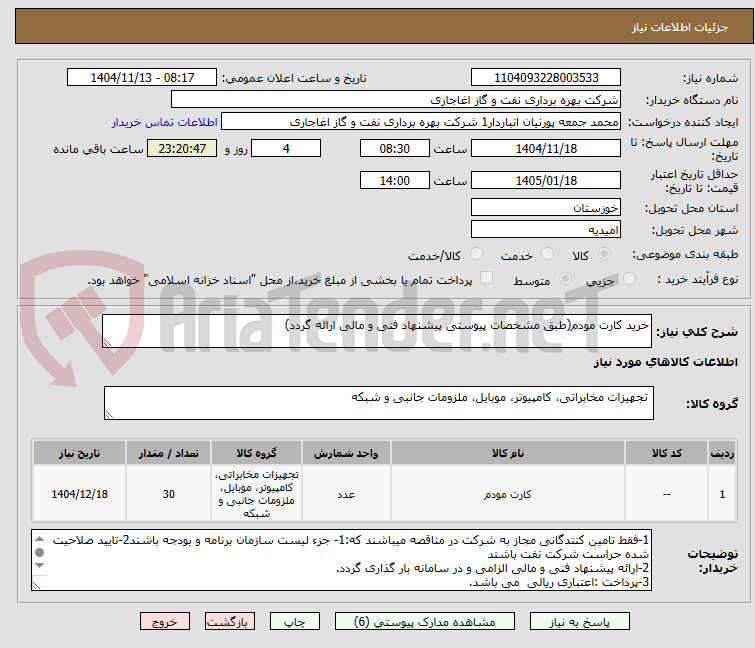Click the چاپ print button
The width and height of the screenshot is (755, 648).
(x=295, y=622)
